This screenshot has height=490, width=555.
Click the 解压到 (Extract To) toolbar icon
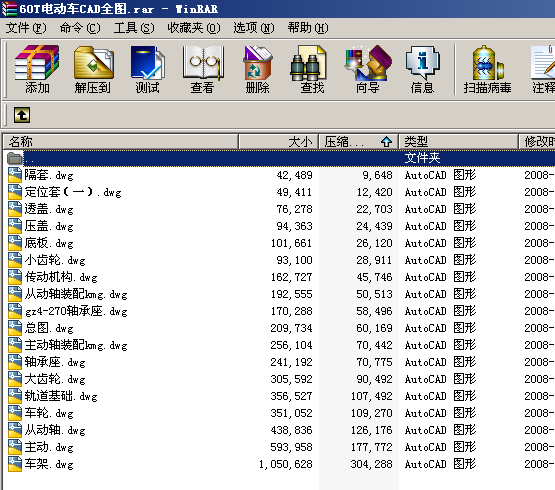coord(93,63)
